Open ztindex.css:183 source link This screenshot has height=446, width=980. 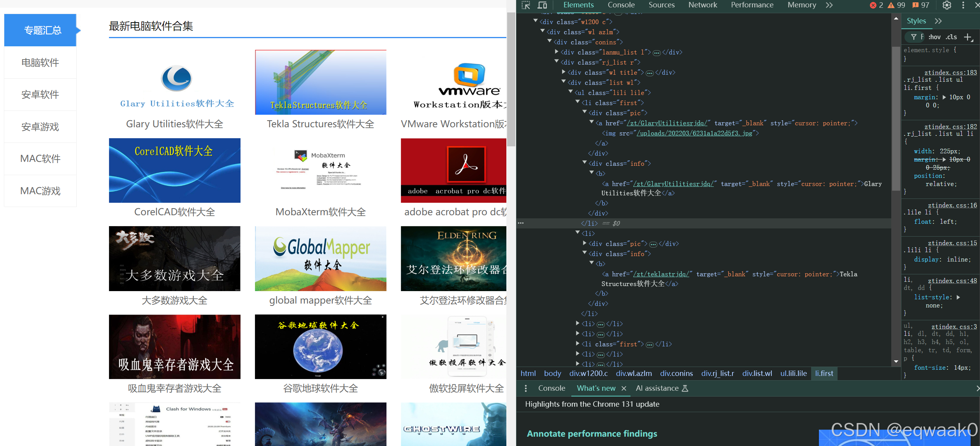click(950, 72)
